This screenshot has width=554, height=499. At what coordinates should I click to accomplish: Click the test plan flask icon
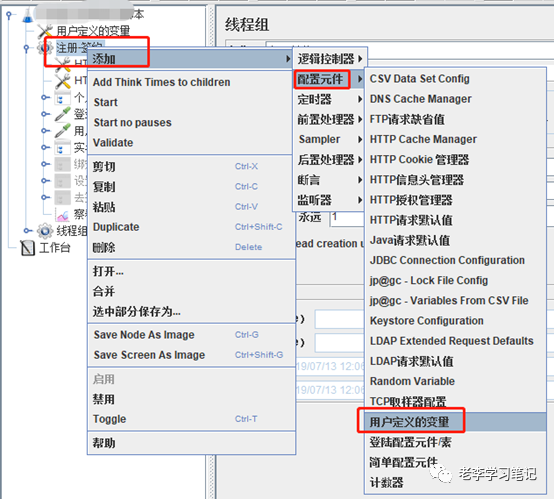click(28, 16)
